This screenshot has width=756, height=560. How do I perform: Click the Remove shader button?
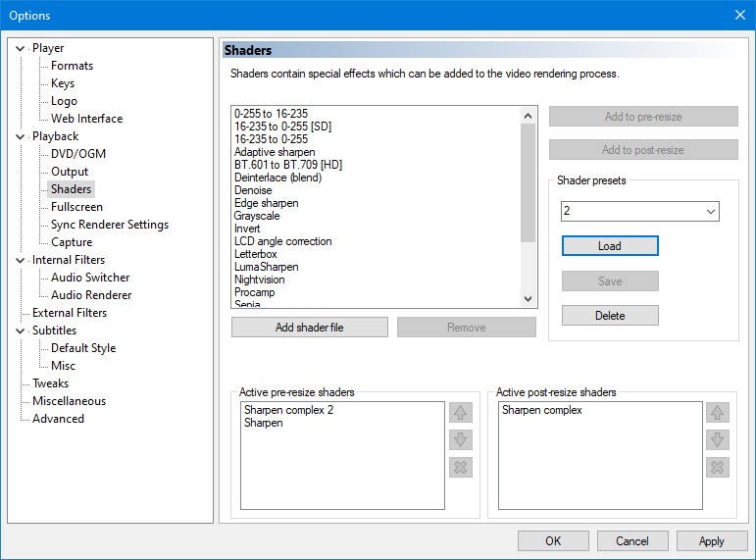(466, 328)
